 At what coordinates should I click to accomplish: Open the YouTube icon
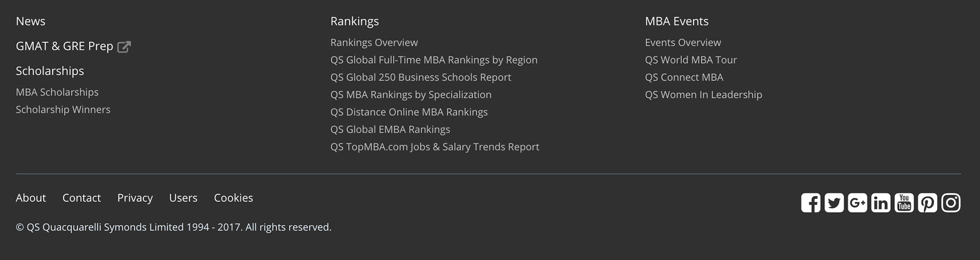[x=904, y=203]
